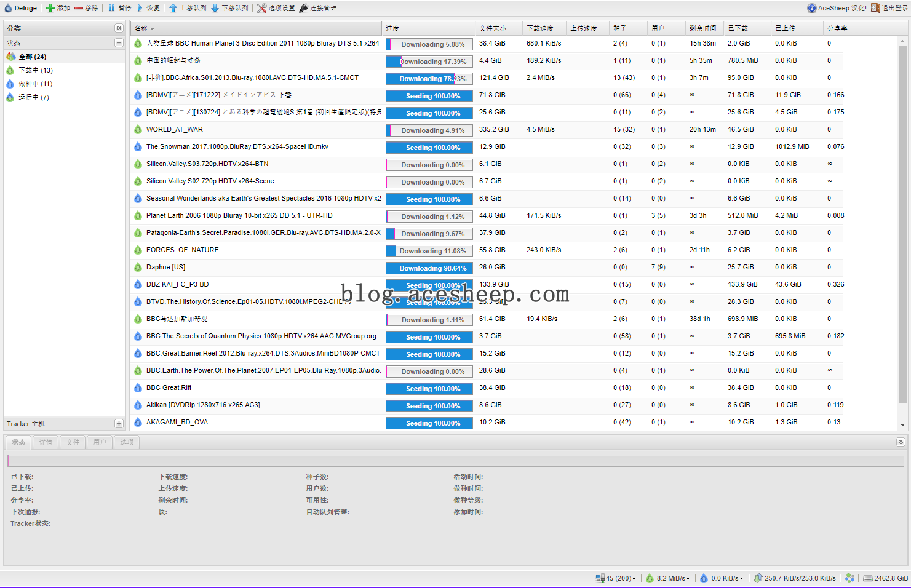Click the 做种中 (11) seeding filter icon

(10, 84)
